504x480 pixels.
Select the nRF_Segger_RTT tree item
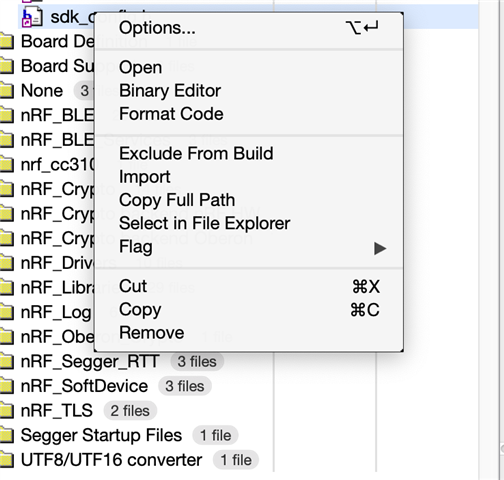pos(112,362)
